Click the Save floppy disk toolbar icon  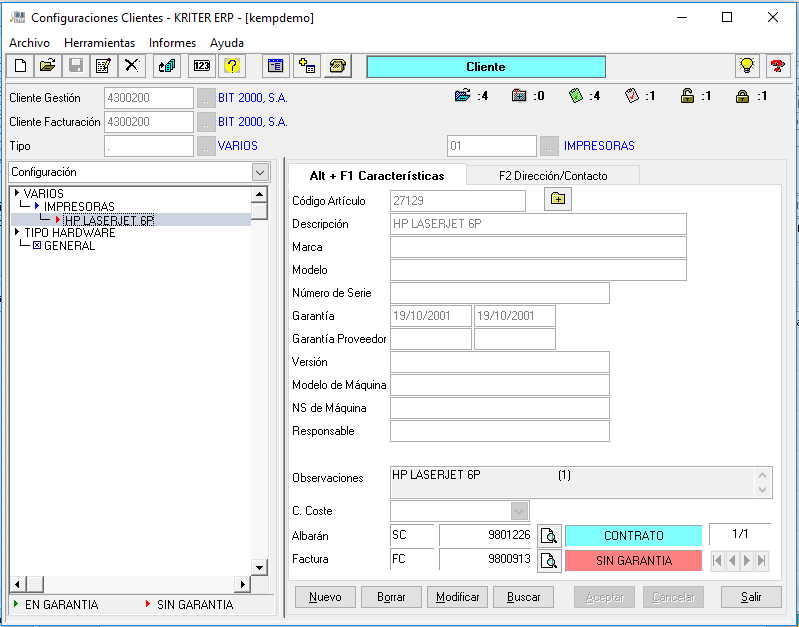point(76,66)
